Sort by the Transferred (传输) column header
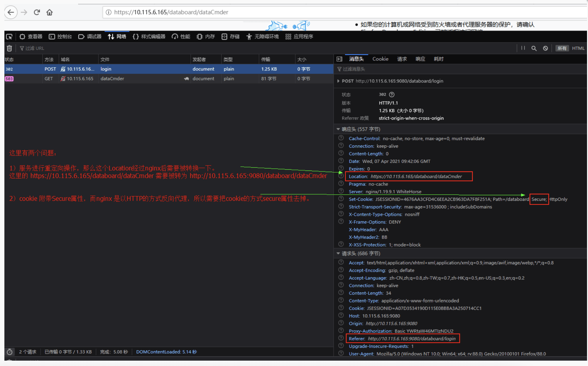This screenshot has width=588, height=366. [277, 59]
